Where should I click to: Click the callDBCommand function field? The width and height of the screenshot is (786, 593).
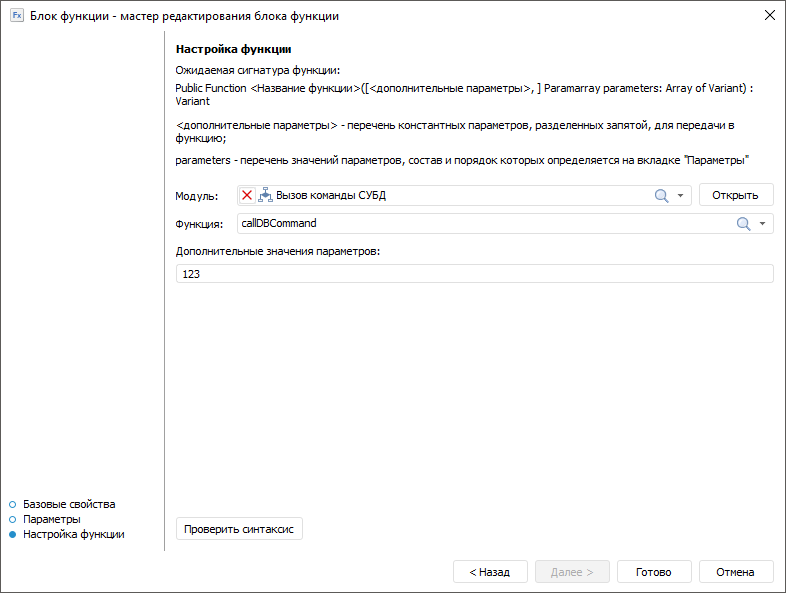[x=480, y=224]
